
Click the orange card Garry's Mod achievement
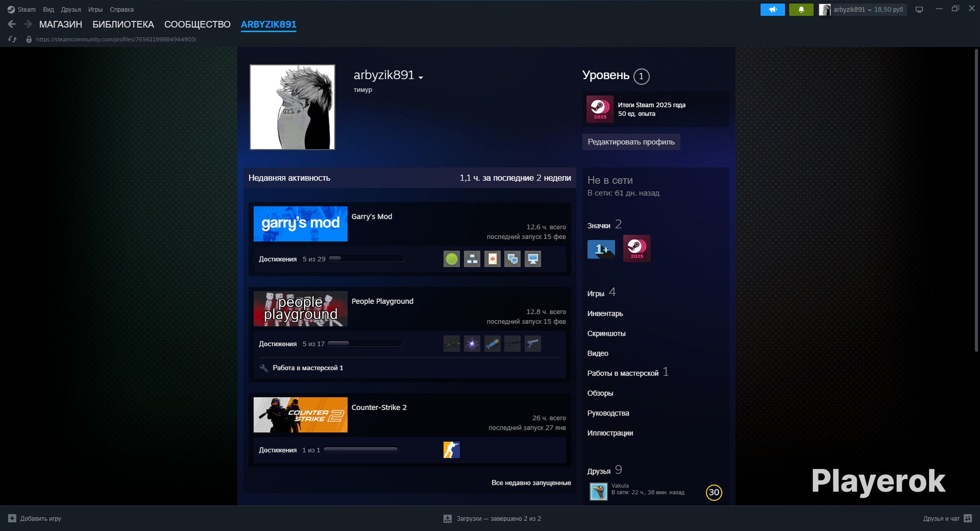(x=492, y=259)
